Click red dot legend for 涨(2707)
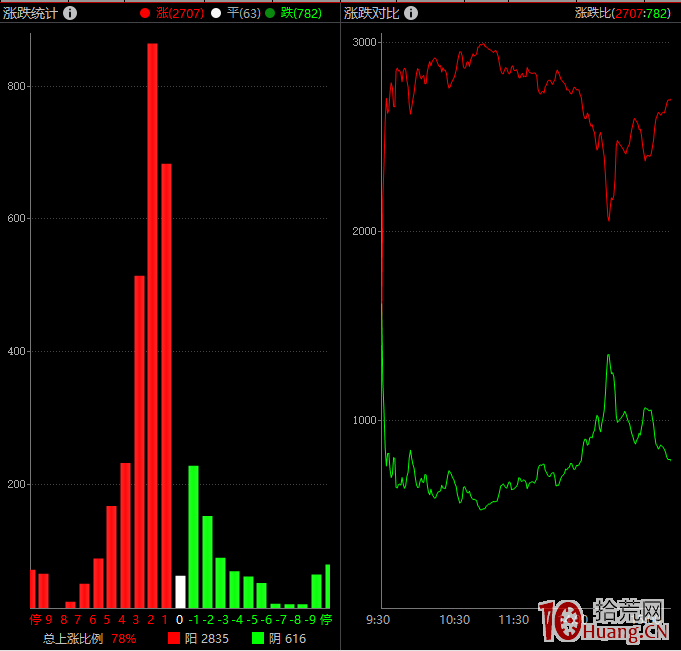The width and height of the screenshot is (681, 651). tap(145, 13)
